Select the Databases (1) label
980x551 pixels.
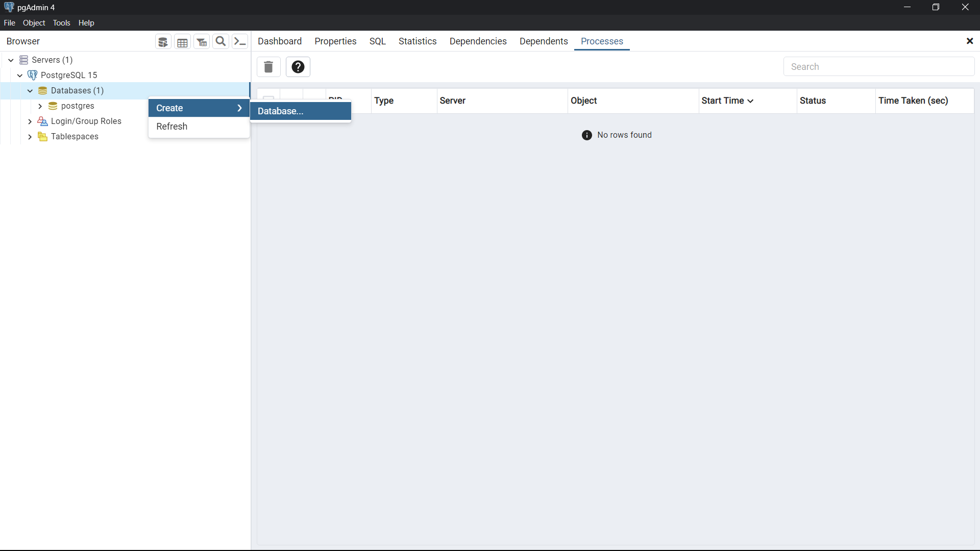tap(77, 90)
